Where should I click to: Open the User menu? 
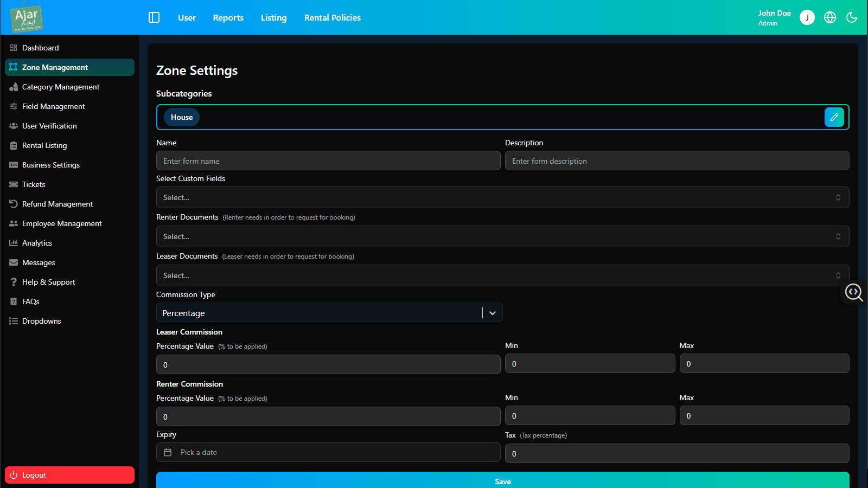tap(187, 17)
